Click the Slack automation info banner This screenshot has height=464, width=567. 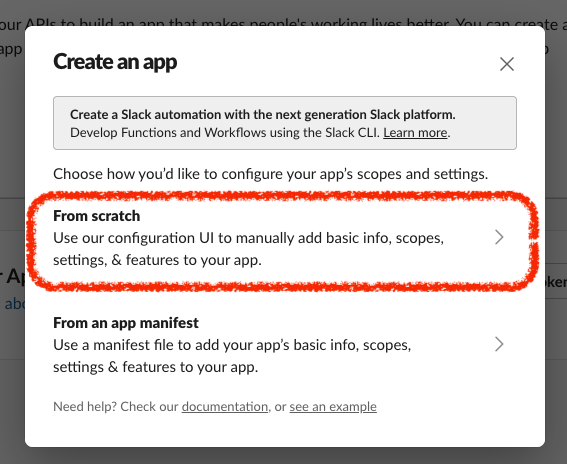click(x=285, y=123)
